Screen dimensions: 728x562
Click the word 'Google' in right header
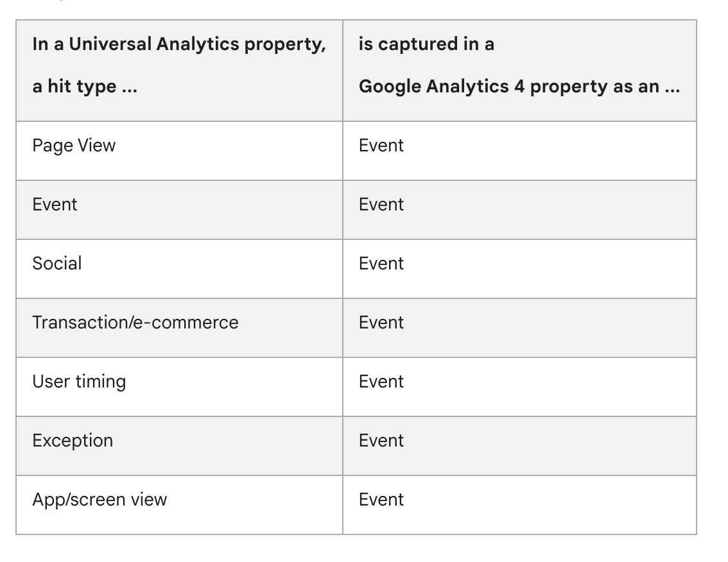click(390, 87)
